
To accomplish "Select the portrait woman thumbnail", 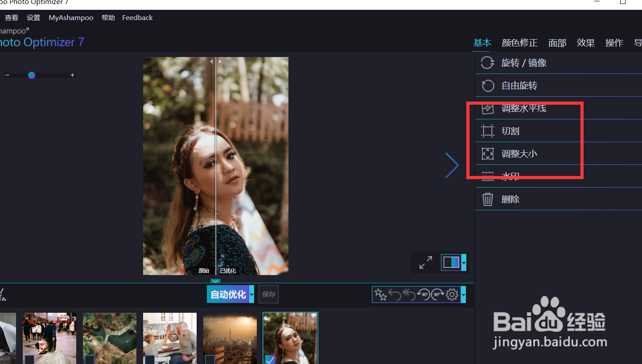I will 290,338.
